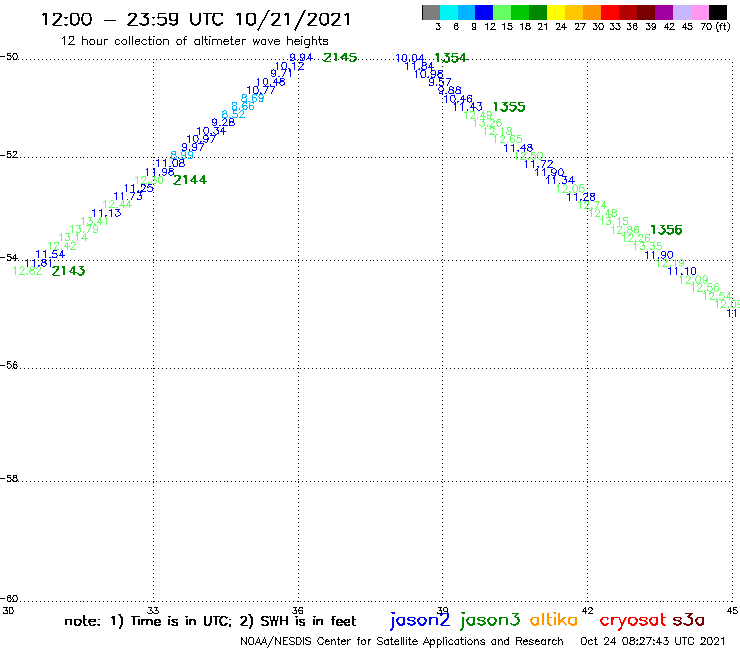The width and height of the screenshot is (740, 650).
Task: Click the wave height value 13.79
Action: 84,229
